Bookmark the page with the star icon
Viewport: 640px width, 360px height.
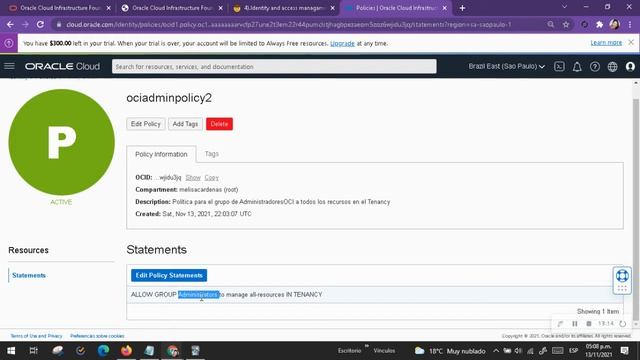566,24
